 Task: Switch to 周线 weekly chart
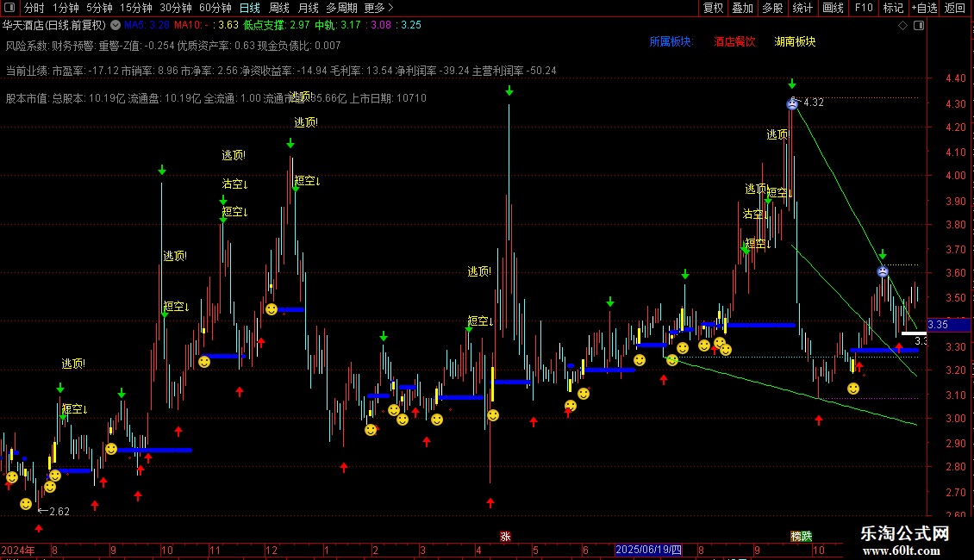point(279,8)
